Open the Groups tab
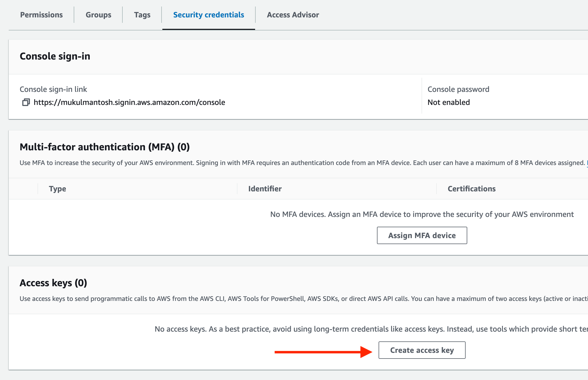The width and height of the screenshot is (588, 380). 98,15
